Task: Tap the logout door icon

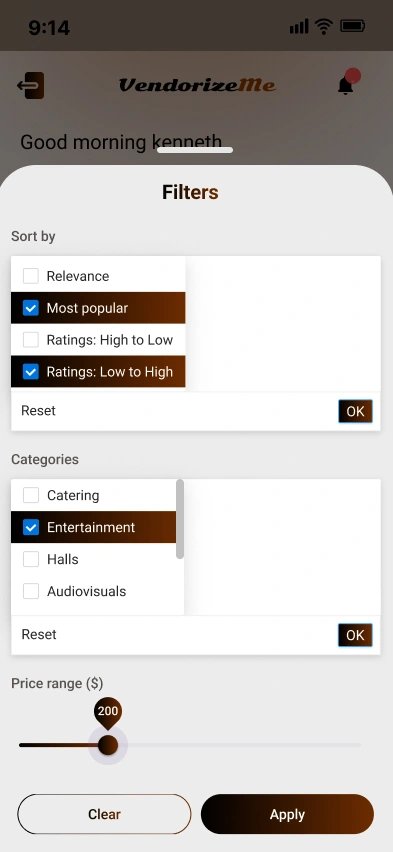Action: (x=30, y=85)
